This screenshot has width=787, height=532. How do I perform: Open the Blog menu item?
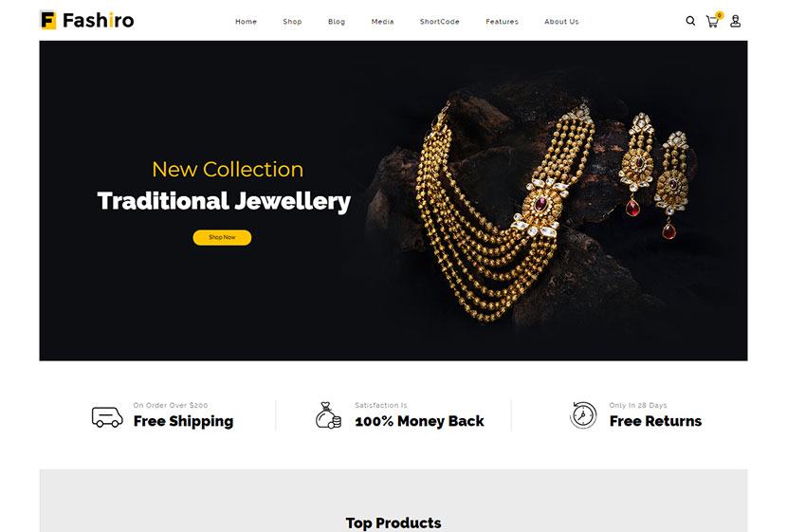337,22
